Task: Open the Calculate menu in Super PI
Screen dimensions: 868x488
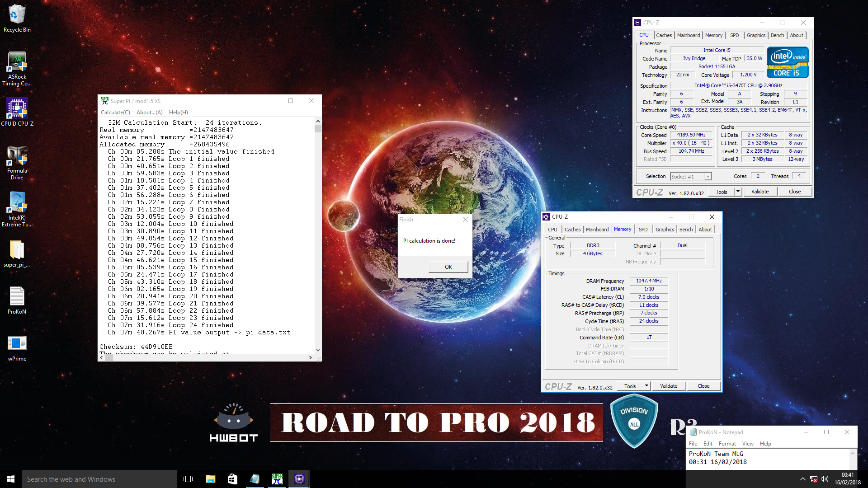Action: [x=115, y=113]
